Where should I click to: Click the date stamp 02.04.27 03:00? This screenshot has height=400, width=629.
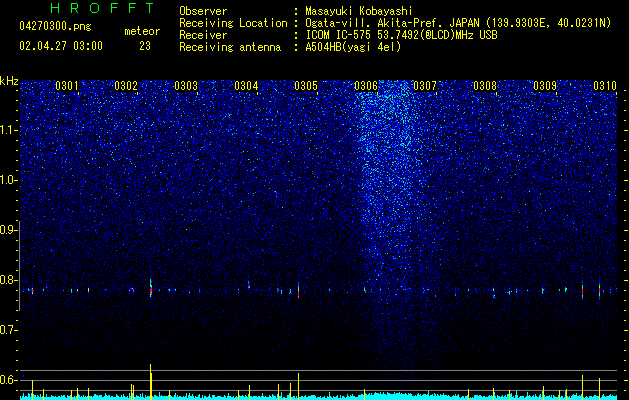pos(61,46)
